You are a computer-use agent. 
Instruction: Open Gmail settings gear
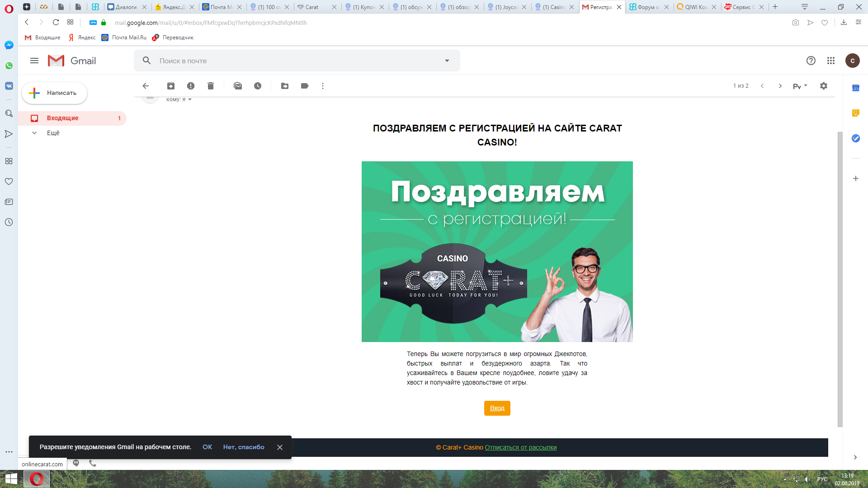click(x=824, y=86)
